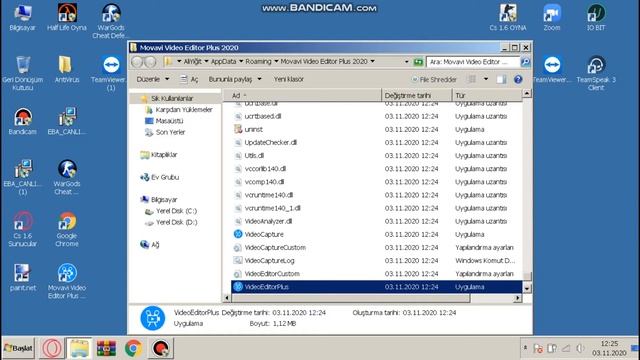Image resolution: width=640 pixels, height=360 pixels.
Task: Click Bandicam recorder icon in taskbar
Action: [160, 349]
